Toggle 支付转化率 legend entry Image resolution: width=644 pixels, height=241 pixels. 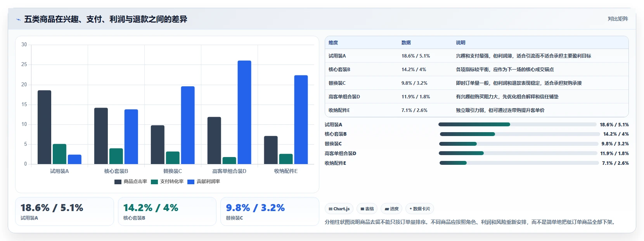[x=167, y=182]
